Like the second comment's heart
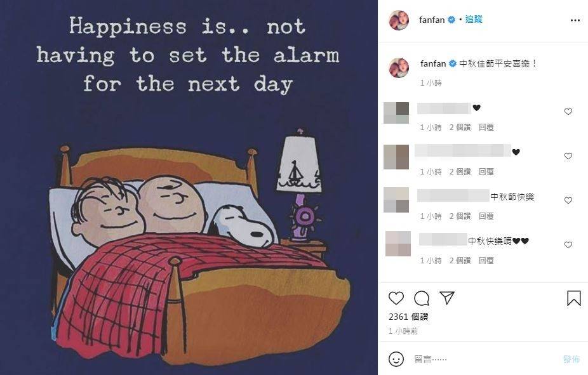Screen dimensions: 588x375 click(568, 156)
